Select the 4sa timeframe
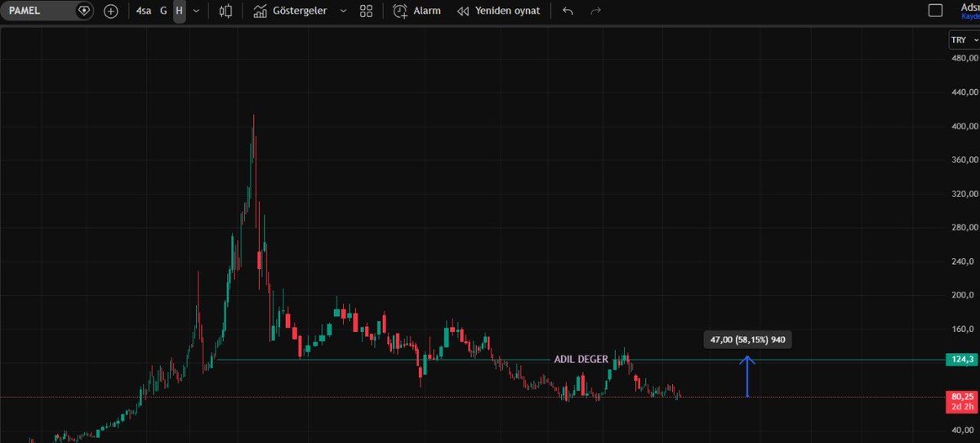This screenshot has width=980, height=443. click(144, 11)
